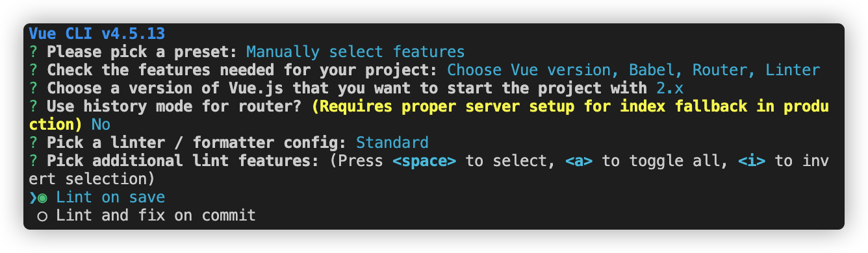Screen dimensions: 868x253
Task: Click the question mark before Pick a linter
Action: pyautogui.click(x=33, y=143)
